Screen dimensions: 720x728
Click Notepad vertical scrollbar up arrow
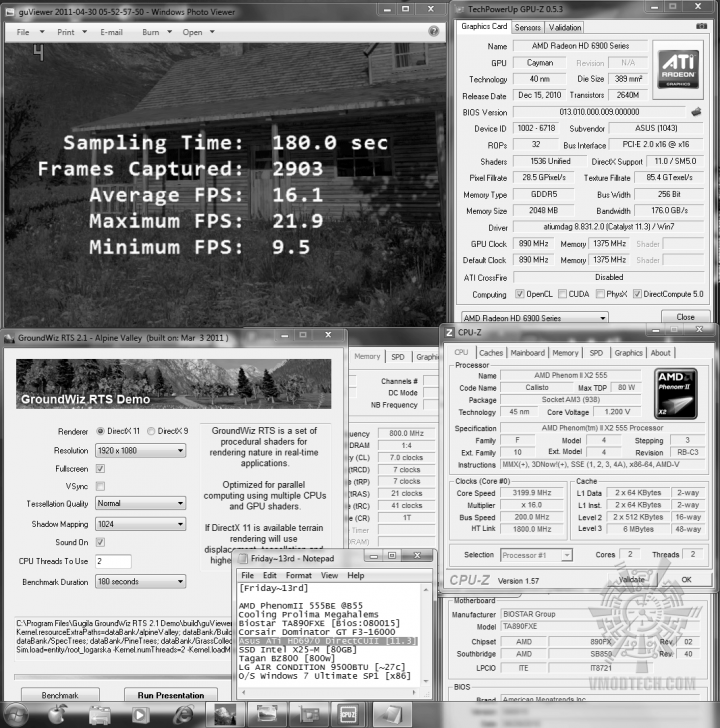pyautogui.click(x=426, y=589)
